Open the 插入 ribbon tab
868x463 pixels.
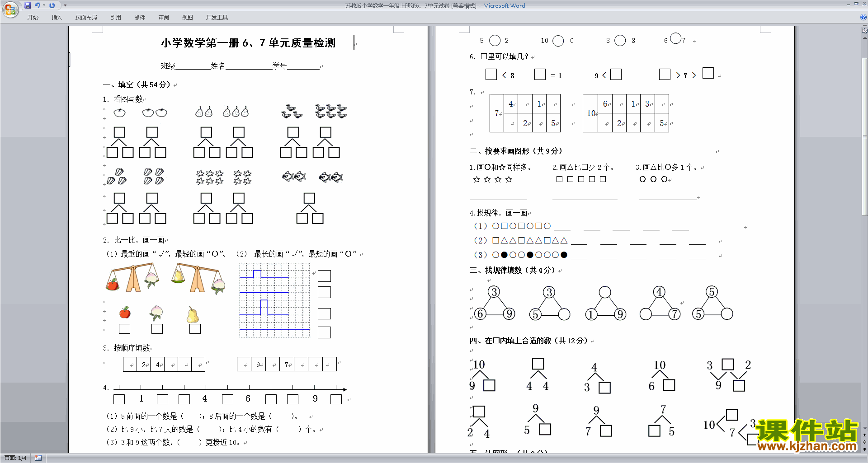[x=57, y=17]
